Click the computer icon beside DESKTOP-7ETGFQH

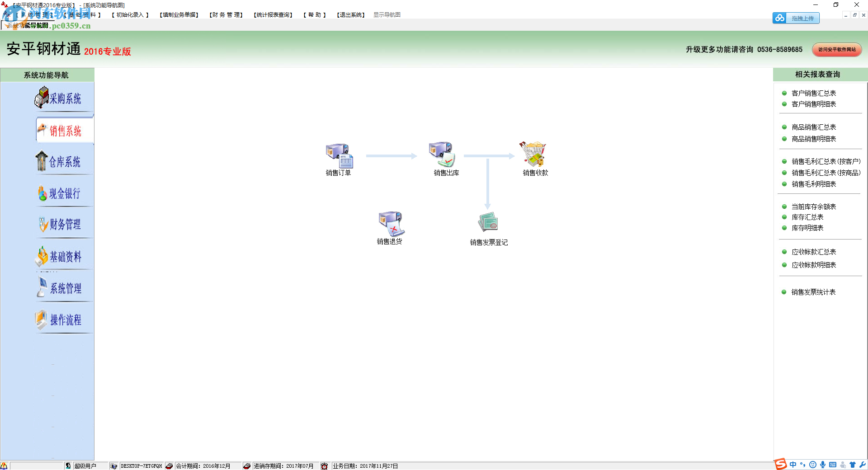(114, 466)
